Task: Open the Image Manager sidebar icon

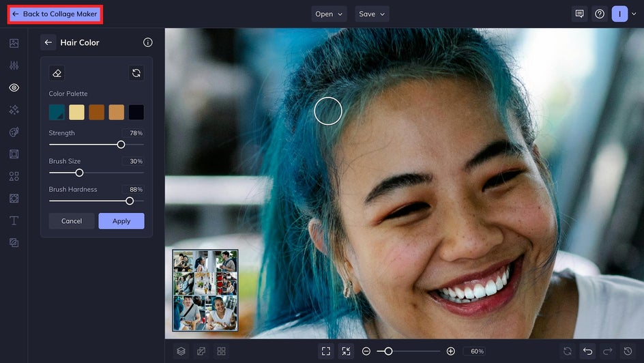Action: [14, 43]
